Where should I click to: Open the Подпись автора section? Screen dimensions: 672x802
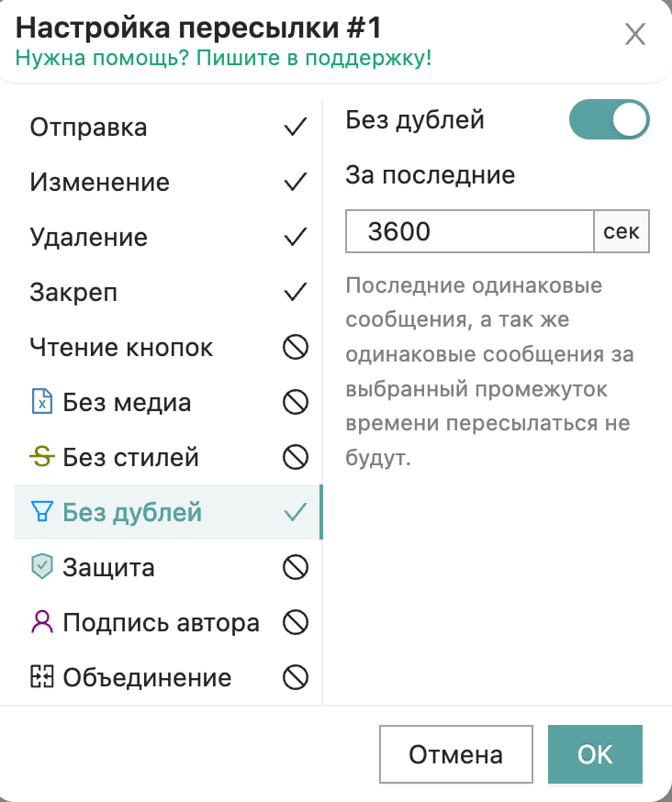coord(161,623)
